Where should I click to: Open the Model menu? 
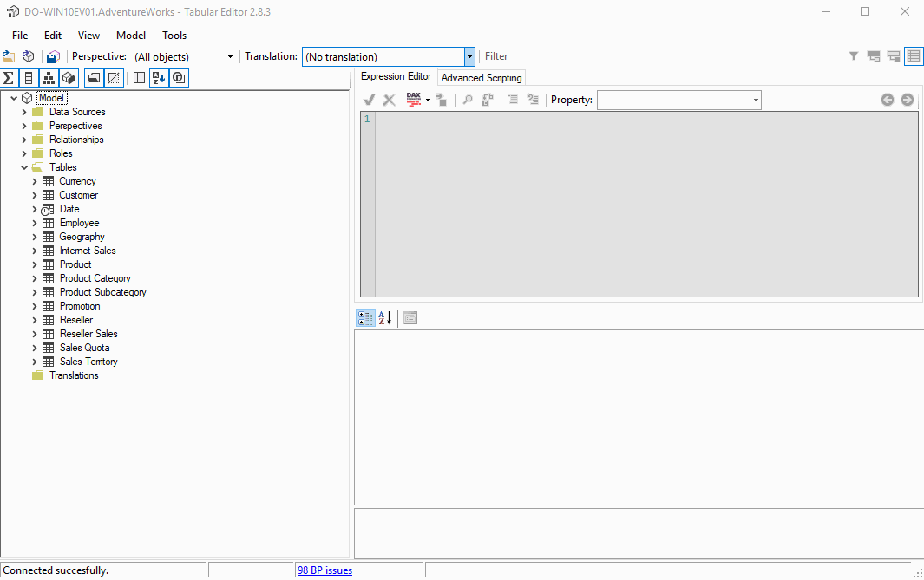click(x=130, y=35)
